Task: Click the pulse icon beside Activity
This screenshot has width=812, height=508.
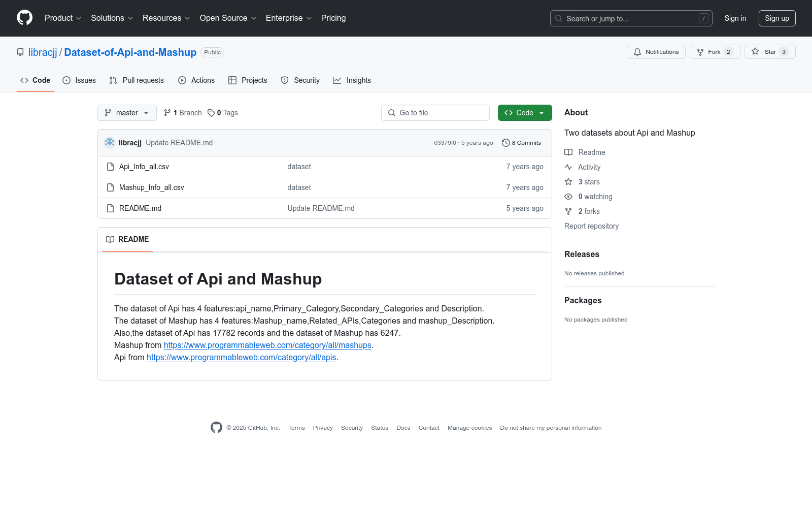Action: [568, 167]
